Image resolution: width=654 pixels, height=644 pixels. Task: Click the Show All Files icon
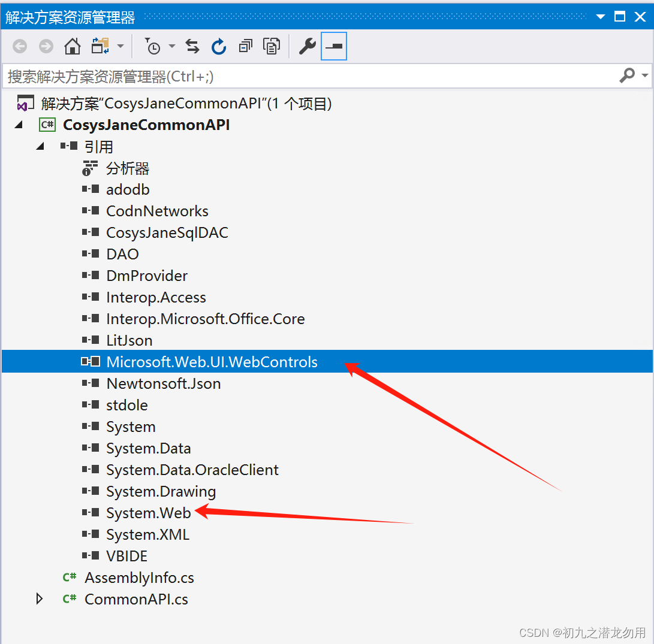(x=272, y=46)
